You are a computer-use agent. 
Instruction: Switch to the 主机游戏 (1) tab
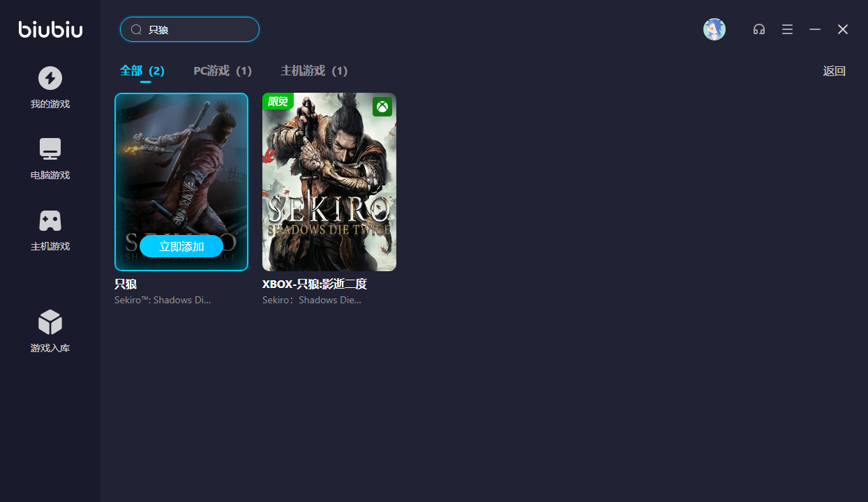click(x=314, y=71)
